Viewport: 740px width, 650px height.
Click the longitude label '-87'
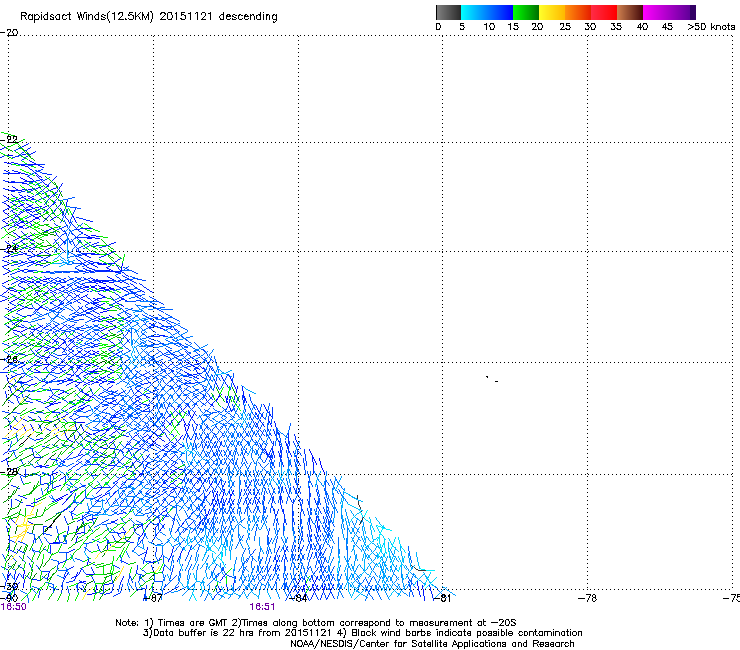pyautogui.click(x=152, y=598)
